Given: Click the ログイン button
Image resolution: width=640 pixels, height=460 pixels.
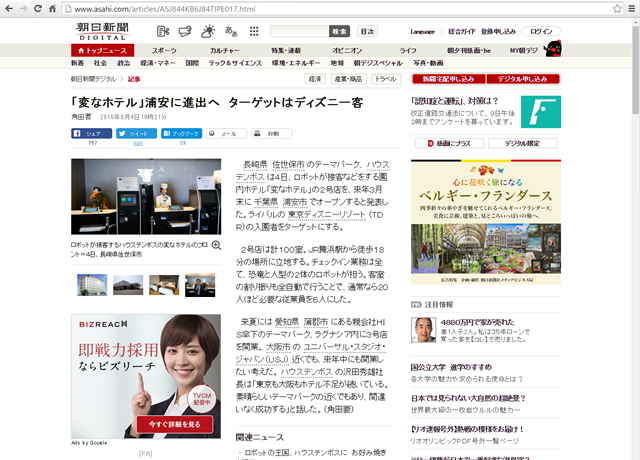Looking at the screenshot, I should pos(540,31).
